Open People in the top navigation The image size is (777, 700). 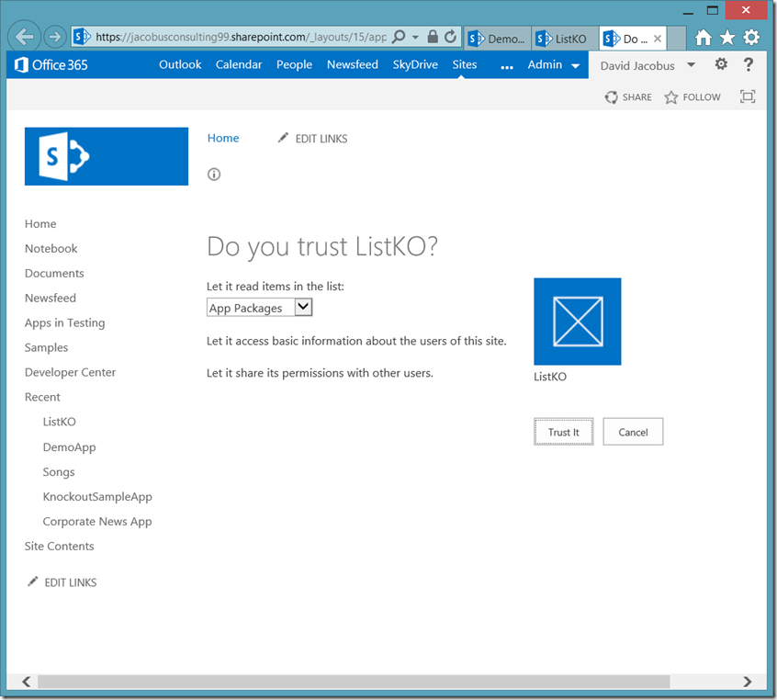294,65
